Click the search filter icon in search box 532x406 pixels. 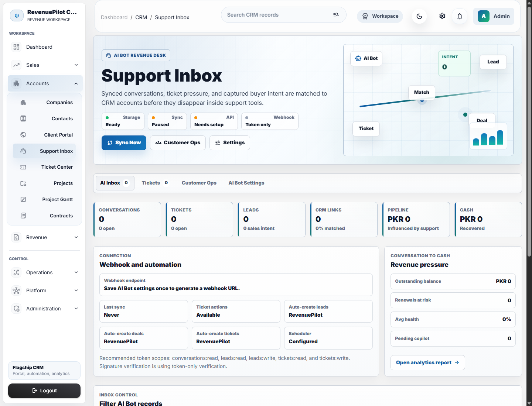(336, 15)
